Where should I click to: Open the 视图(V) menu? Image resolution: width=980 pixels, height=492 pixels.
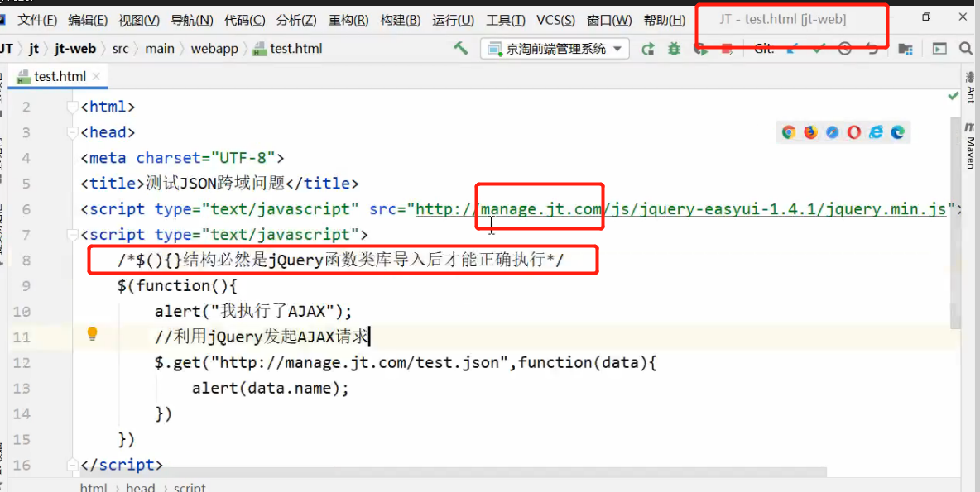click(x=139, y=21)
